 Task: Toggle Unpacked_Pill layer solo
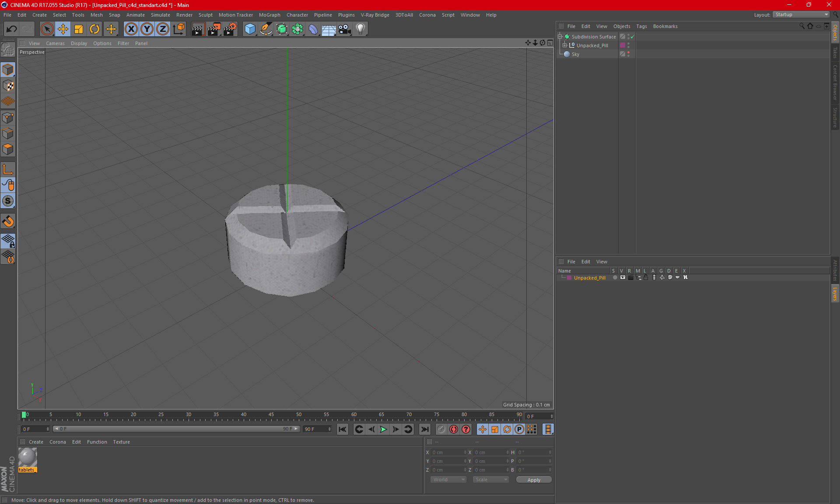(x=615, y=277)
